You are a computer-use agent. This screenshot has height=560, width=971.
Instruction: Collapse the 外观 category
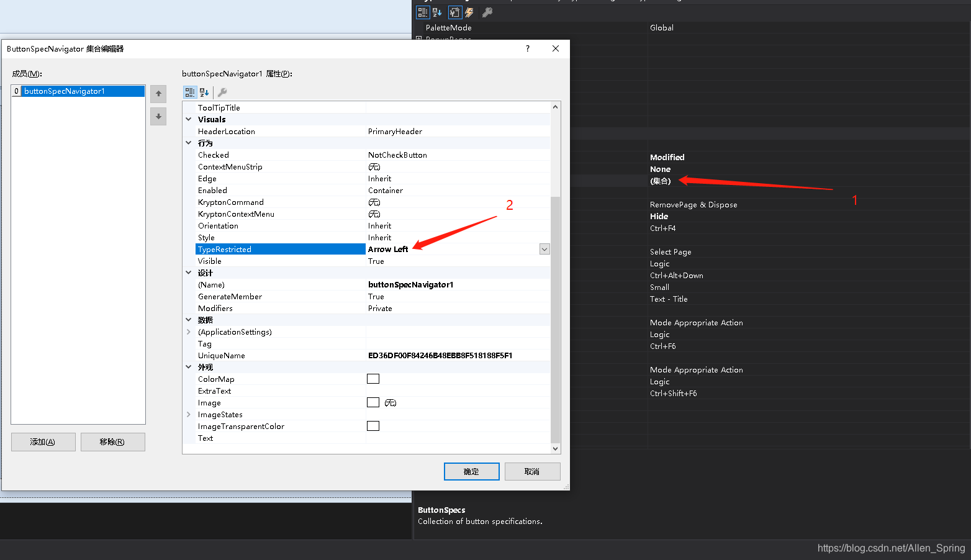tap(189, 367)
